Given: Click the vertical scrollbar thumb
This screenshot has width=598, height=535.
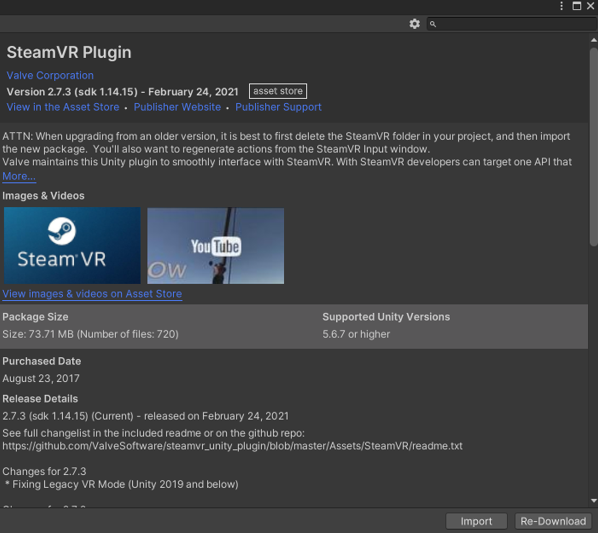Looking at the screenshot, I should [593, 147].
